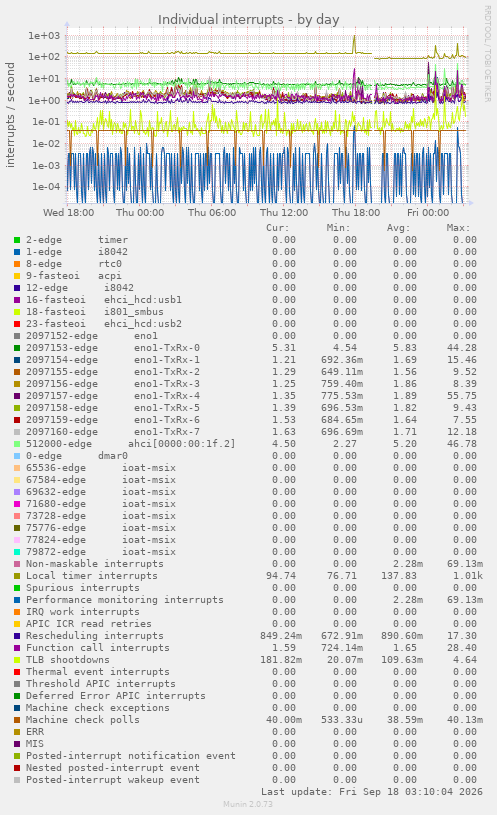Click the purple swatch for Function call interrupts

click(x=17, y=648)
